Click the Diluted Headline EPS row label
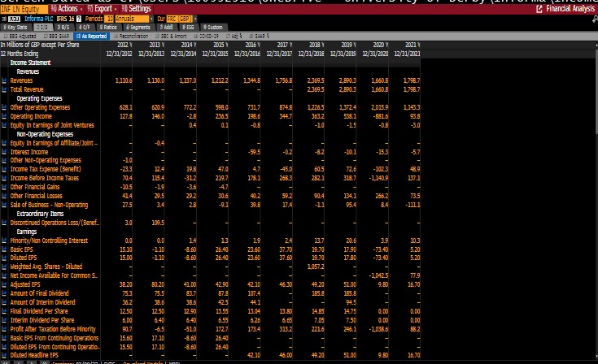The height and width of the screenshot is (364, 598). click(x=34, y=355)
